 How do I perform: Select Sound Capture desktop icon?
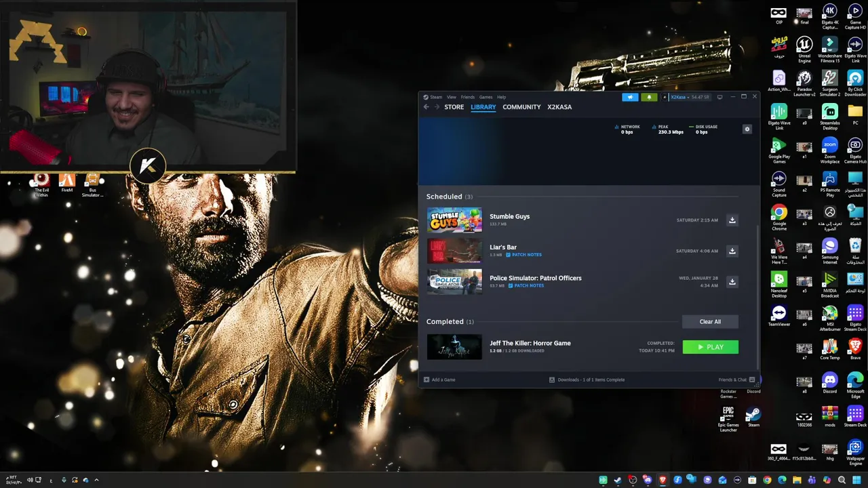coord(778,184)
